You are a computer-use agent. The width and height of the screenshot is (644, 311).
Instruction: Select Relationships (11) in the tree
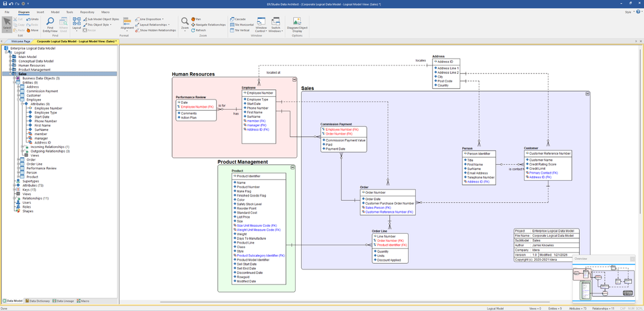[x=35, y=198]
